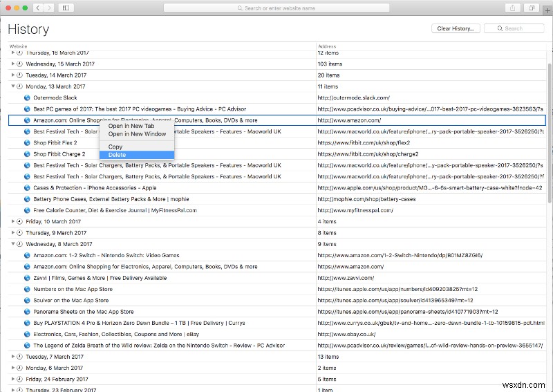Expand Friday, 24 February 2017 history group
The image size is (553, 392).
click(12, 380)
